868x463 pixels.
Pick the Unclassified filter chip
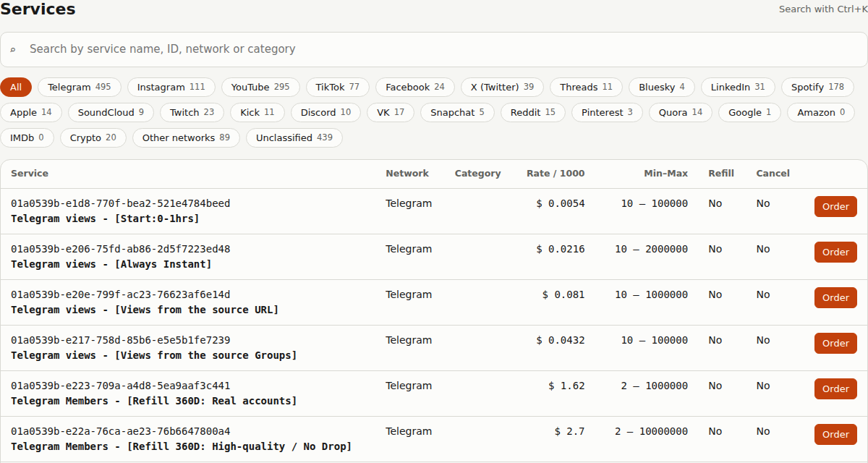coord(294,138)
